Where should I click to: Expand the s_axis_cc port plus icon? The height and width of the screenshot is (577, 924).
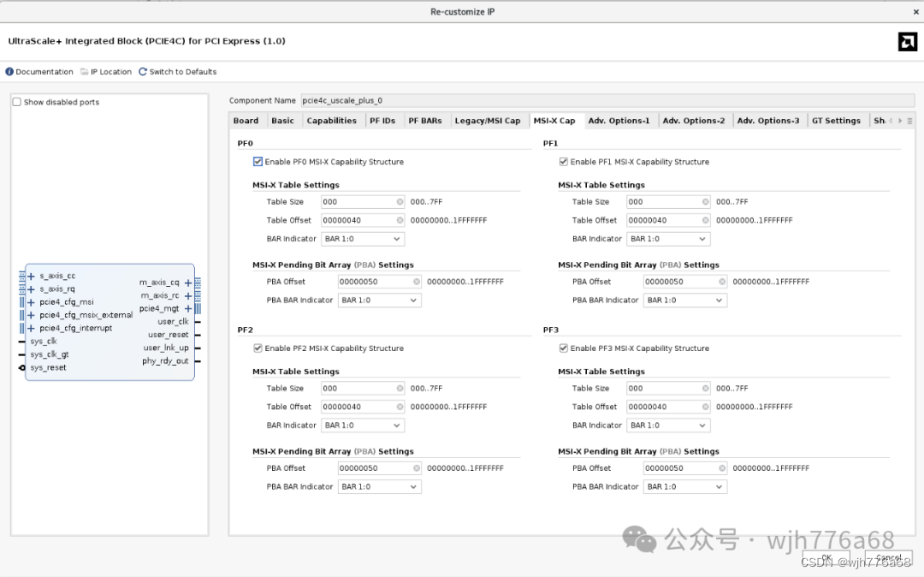(x=32, y=276)
